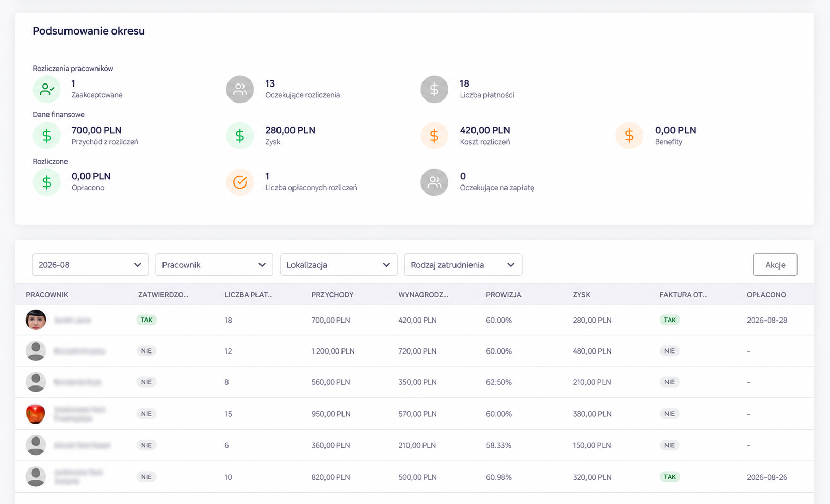
Task: Click the 380,00 PLN profit cell
Action: (592, 414)
